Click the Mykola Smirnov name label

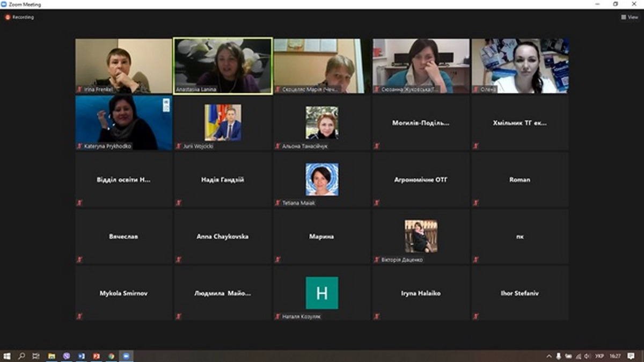[x=124, y=294]
